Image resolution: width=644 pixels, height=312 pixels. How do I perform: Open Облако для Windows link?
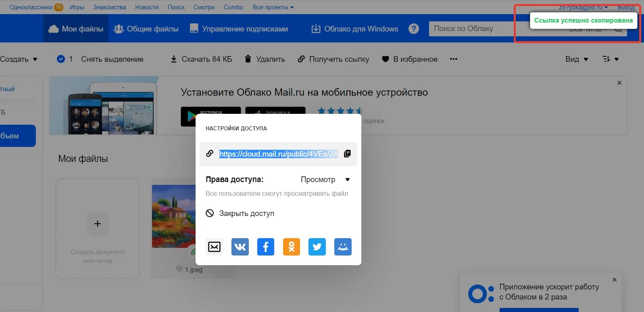click(x=355, y=29)
